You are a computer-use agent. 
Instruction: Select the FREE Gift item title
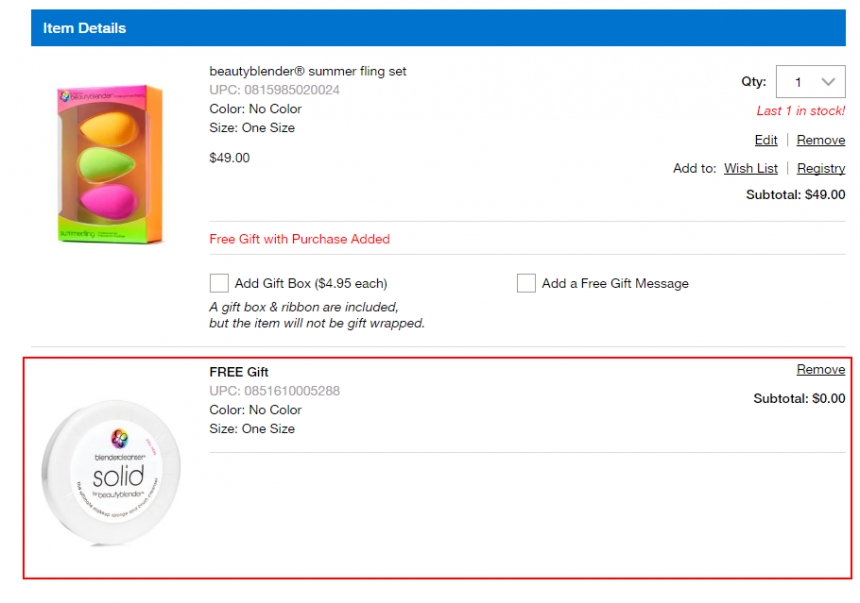point(239,372)
